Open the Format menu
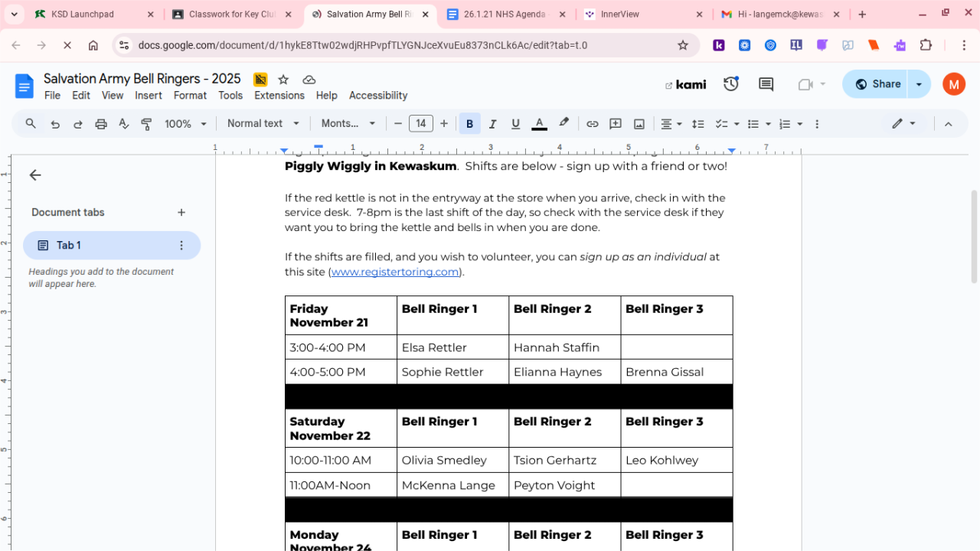Image resolution: width=980 pixels, height=551 pixels. tap(190, 96)
